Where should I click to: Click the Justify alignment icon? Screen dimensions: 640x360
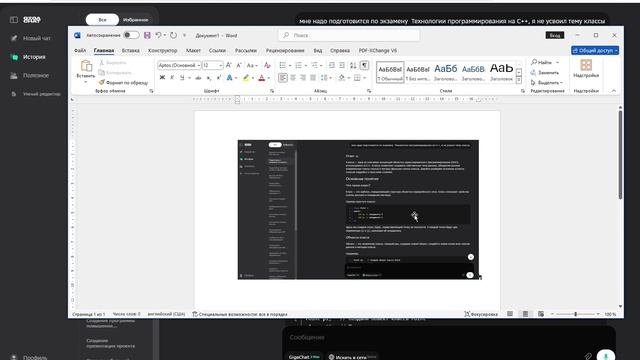pyautogui.click(x=313, y=78)
